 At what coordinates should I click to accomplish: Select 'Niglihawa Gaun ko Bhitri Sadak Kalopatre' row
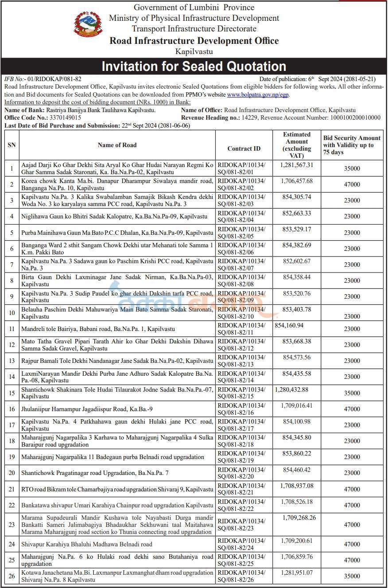pos(114,216)
